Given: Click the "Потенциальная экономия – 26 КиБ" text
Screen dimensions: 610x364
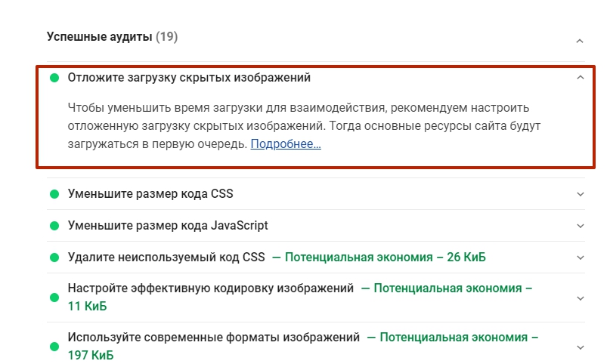Looking at the screenshot, I should pyautogui.click(x=385, y=258).
